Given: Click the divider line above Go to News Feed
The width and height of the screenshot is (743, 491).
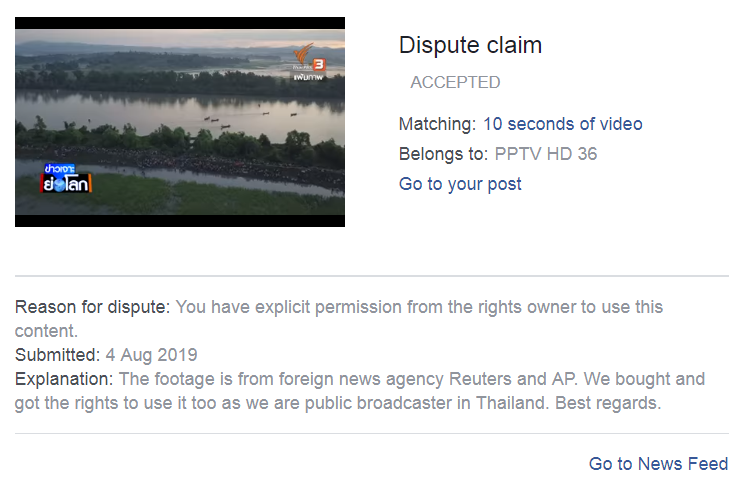Looking at the screenshot, I should [x=372, y=433].
